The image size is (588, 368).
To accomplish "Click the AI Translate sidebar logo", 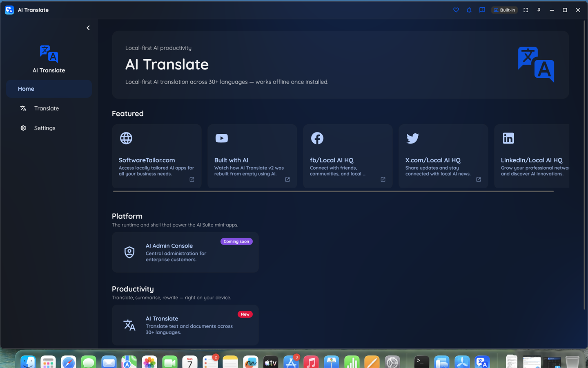I will 49,54.
